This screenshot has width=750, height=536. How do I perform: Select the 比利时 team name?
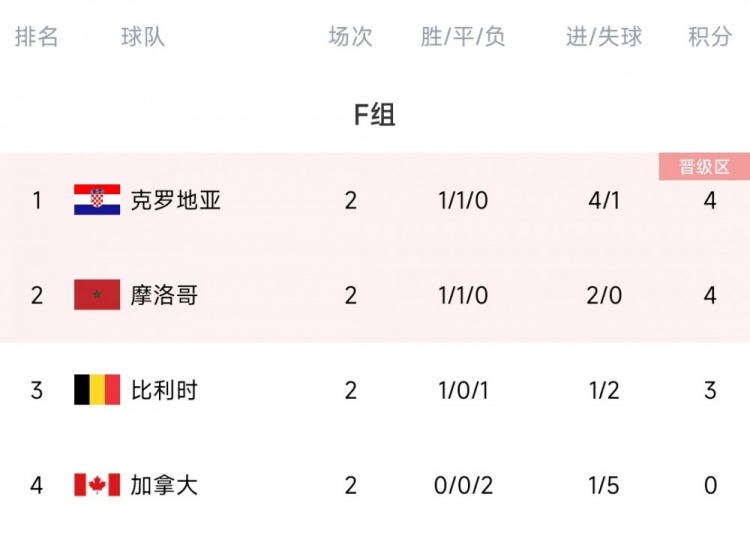coord(164,390)
